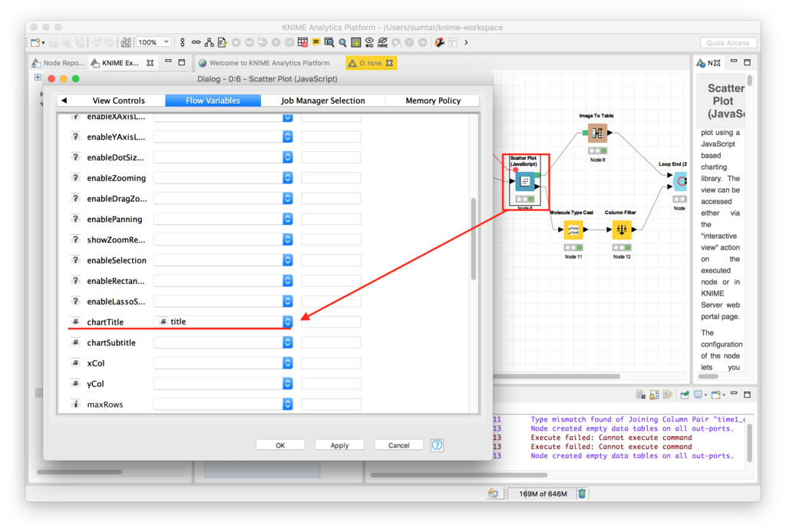The height and width of the screenshot is (532, 786).
Task: Run garbage collector trash icon
Action: 582,494
